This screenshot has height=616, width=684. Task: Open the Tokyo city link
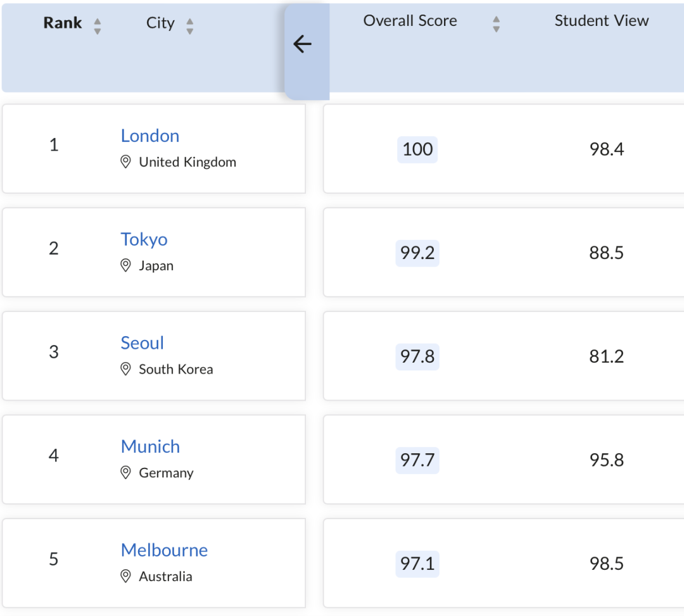(144, 239)
